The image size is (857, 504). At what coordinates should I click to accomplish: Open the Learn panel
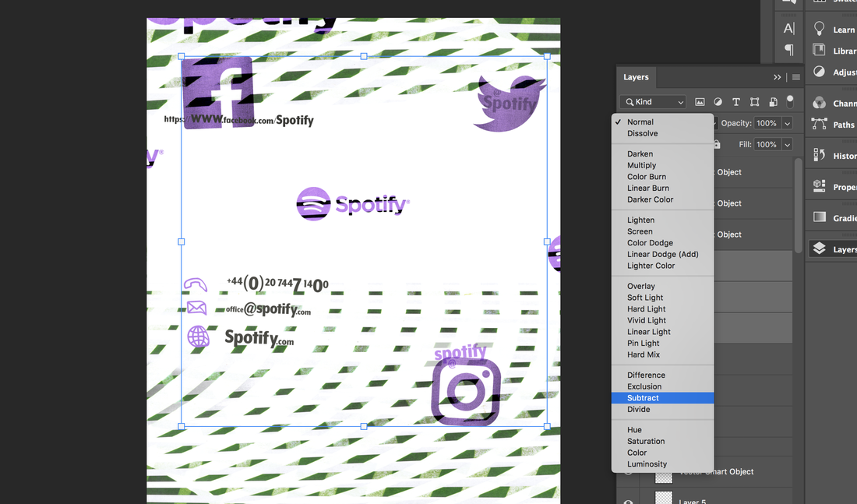coord(833,29)
